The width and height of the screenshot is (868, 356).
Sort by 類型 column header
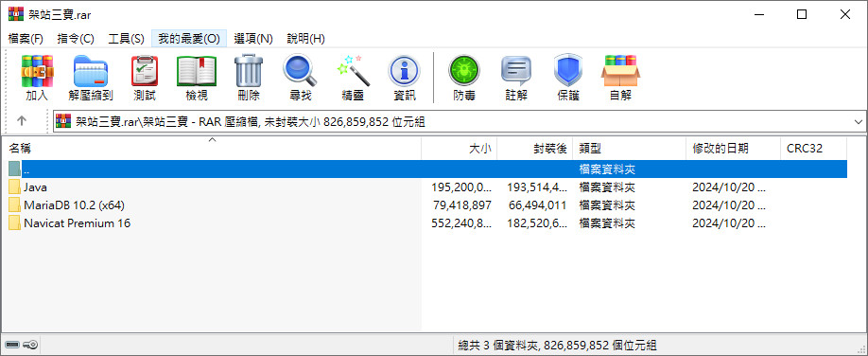[630, 148]
